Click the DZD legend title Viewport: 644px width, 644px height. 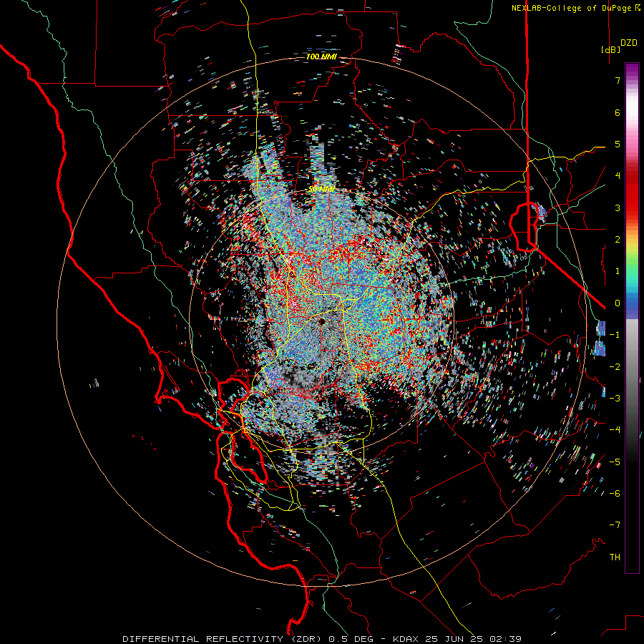[629, 43]
